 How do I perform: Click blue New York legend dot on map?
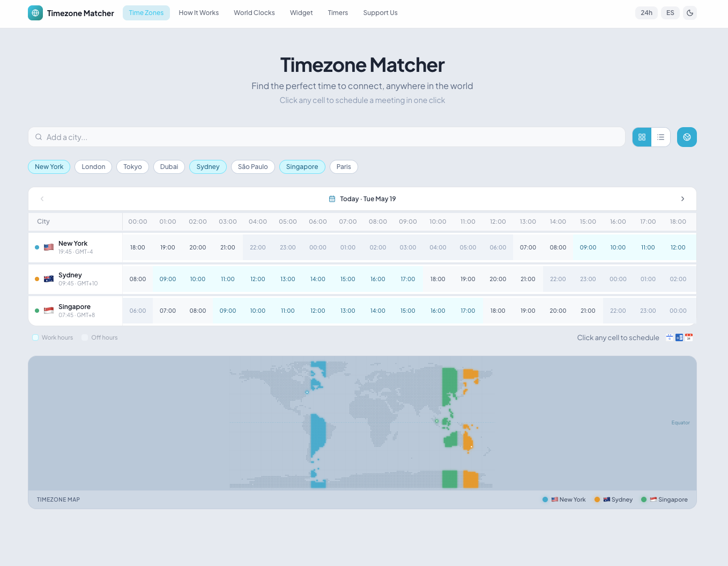pos(545,499)
